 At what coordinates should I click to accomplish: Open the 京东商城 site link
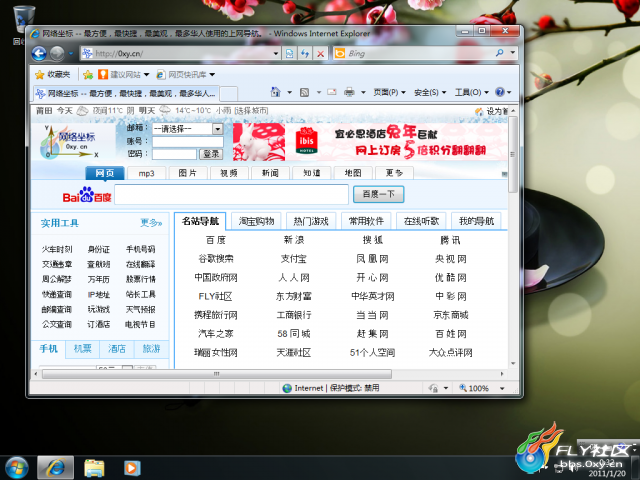click(451, 315)
